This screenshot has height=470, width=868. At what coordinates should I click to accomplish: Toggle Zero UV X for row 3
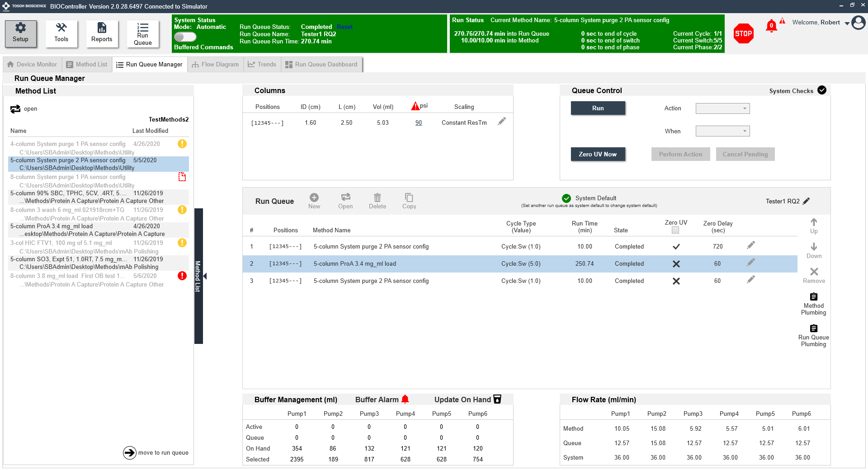click(x=676, y=281)
